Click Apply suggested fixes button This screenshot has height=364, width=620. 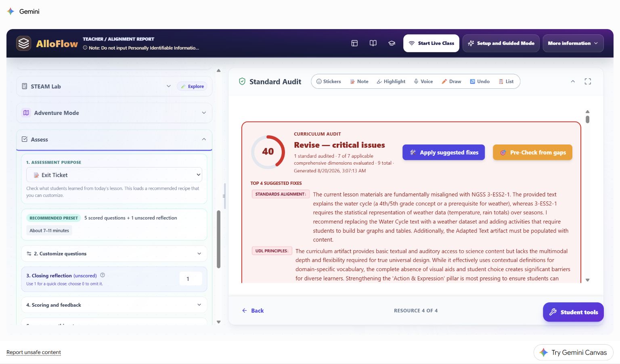[x=444, y=153]
